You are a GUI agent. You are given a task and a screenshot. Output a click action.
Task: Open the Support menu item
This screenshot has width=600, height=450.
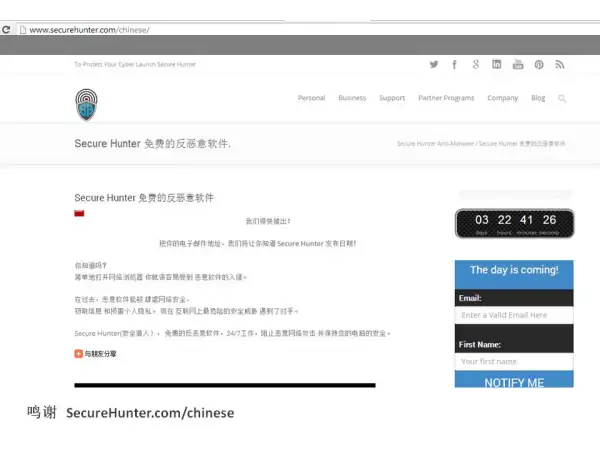[392, 98]
